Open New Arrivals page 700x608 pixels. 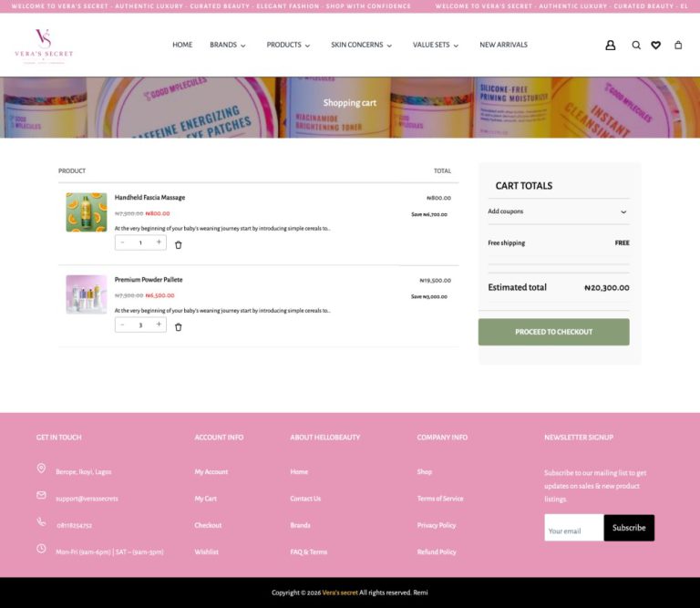tap(503, 45)
